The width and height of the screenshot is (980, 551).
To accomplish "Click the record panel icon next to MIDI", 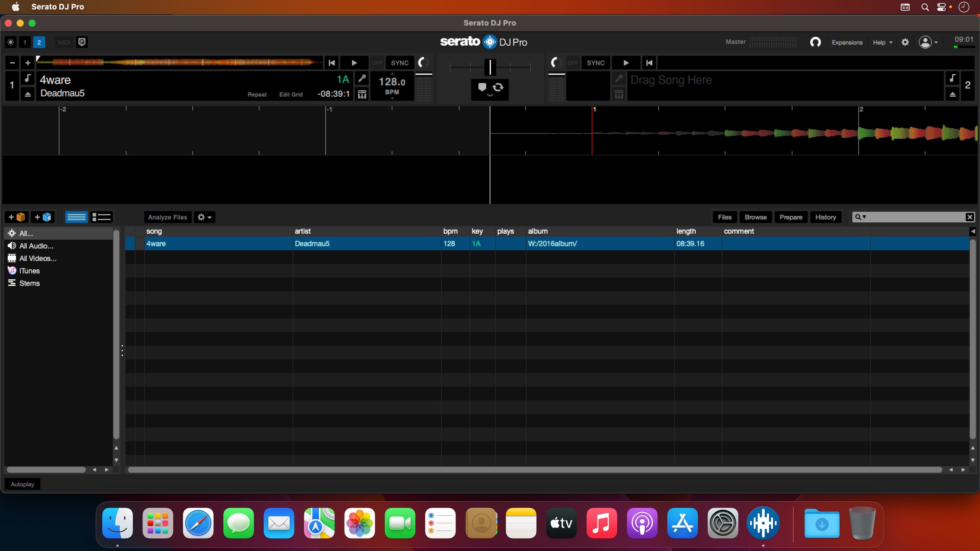I will tap(82, 42).
